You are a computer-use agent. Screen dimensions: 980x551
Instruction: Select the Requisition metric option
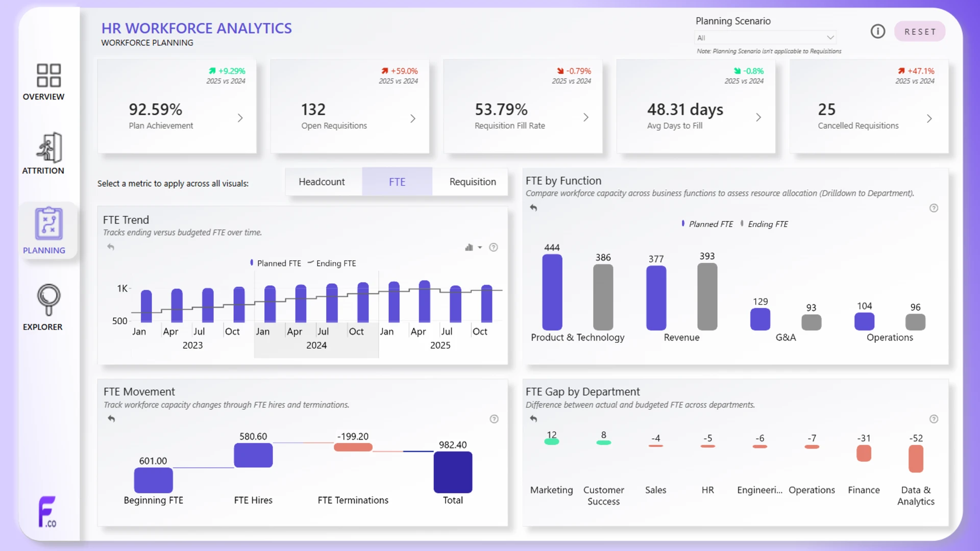click(473, 182)
